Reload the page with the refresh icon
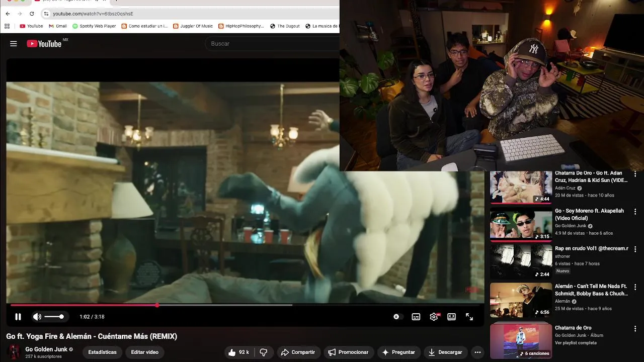The height and width of the screenshot is (362, 644). click(x=32, y=14)
